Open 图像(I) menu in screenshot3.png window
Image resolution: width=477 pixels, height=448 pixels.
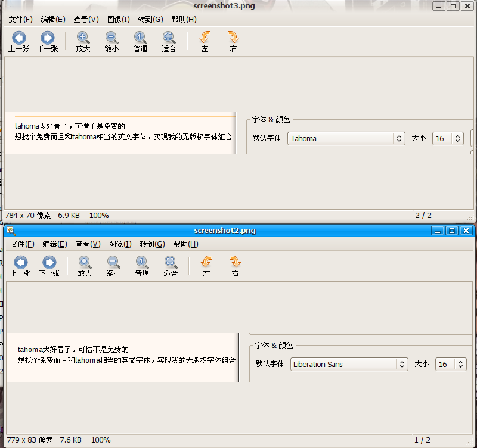pos(118,20)
